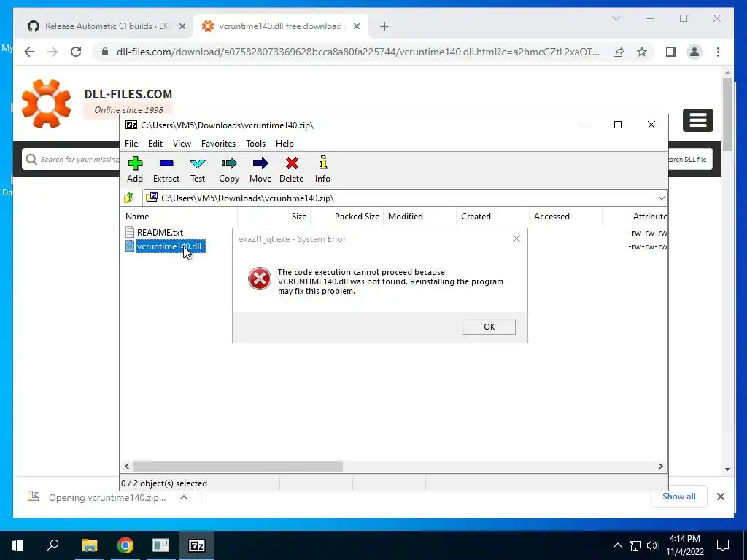Viewport: 747px width, 560px height.
Task: Open the File menu in 7-Zip
Action: coord(131,144)
